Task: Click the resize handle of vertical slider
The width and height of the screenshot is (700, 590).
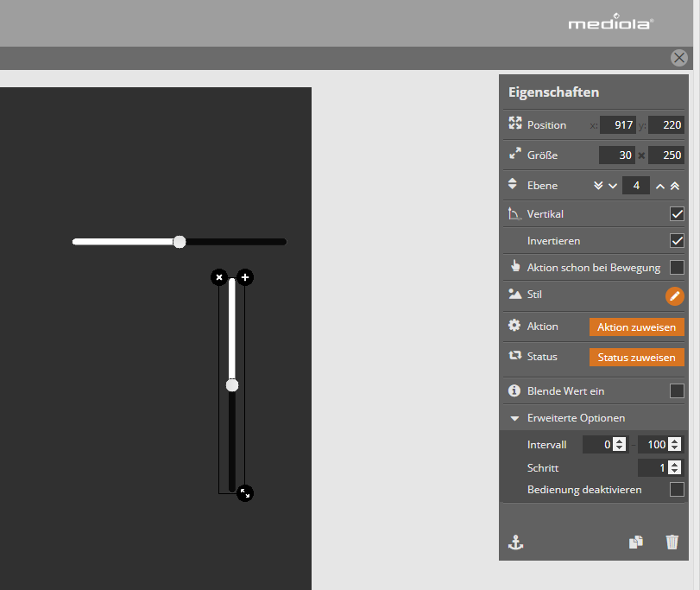Action: click(x=245, y=493)
